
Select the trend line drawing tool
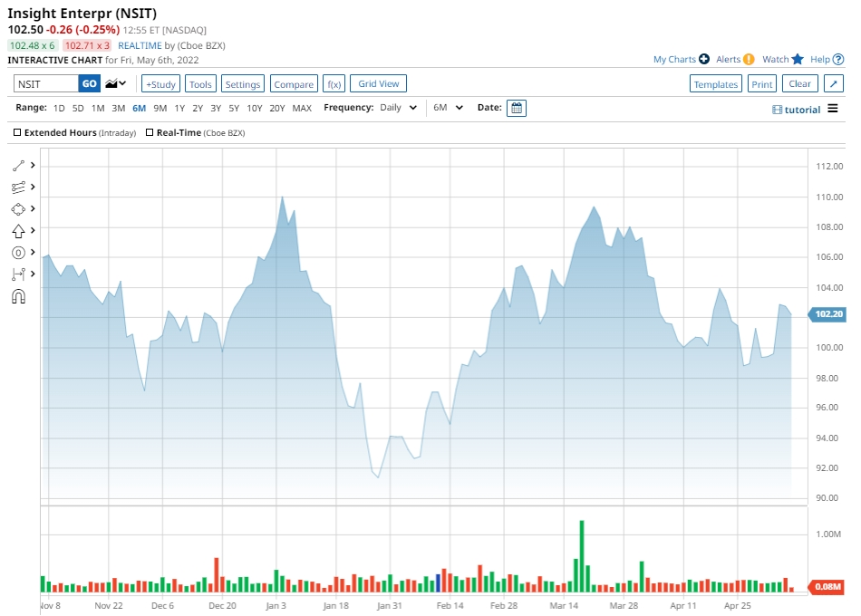[18, 165]
